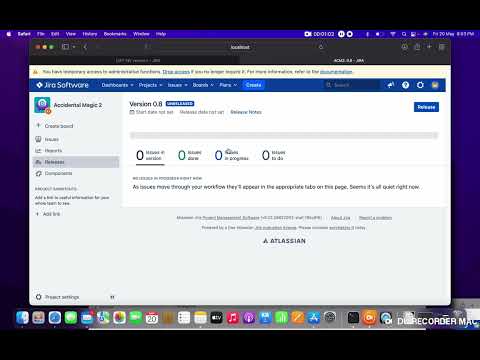The height and width of the screenshot is (360, 480).
Task: Open the Jira administration gear icon
Action: point(420,85)
